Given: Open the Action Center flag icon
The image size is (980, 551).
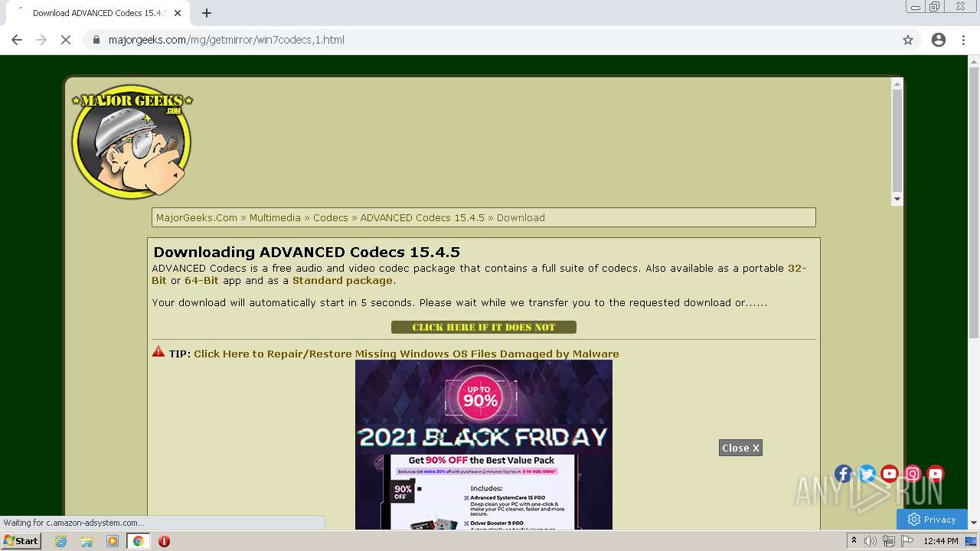Looking at the screenshot, I should pyautogui.click(x=906, y=541).
